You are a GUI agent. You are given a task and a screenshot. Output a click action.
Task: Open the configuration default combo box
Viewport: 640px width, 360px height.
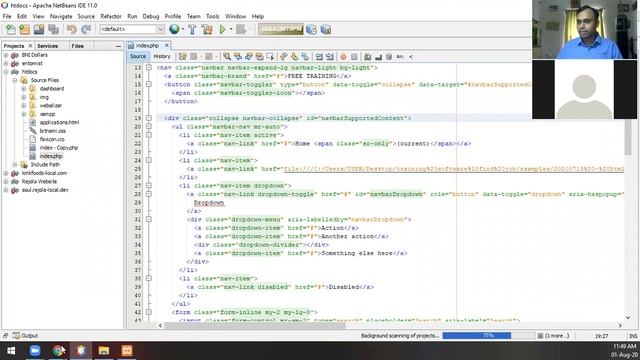point(132,29)
